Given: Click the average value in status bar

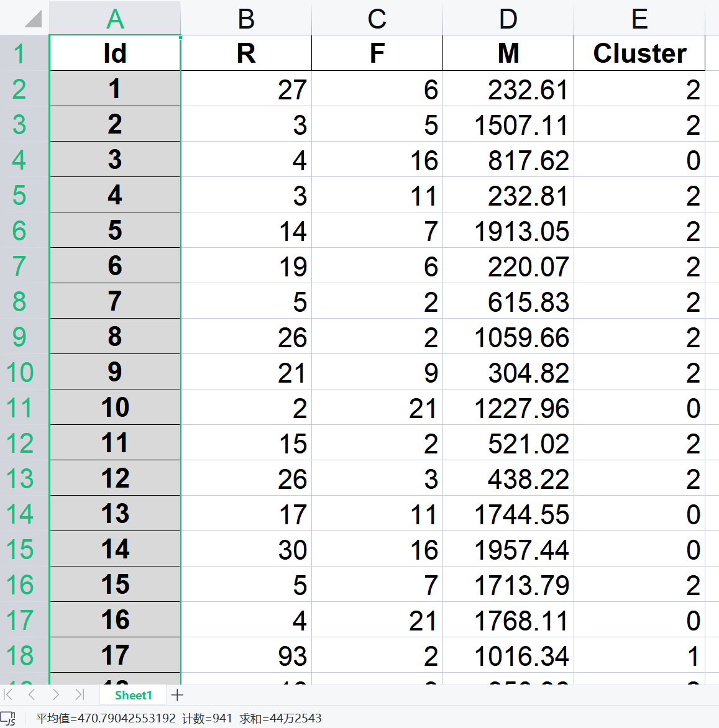Looking at the screenshot, I should tap(106, 719).
